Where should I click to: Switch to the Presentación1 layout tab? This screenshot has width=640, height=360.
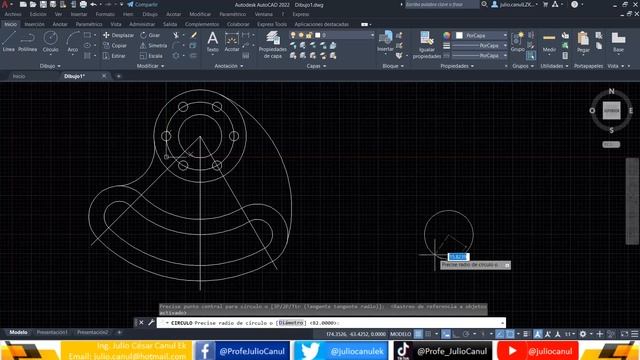(x=52, y=332)
